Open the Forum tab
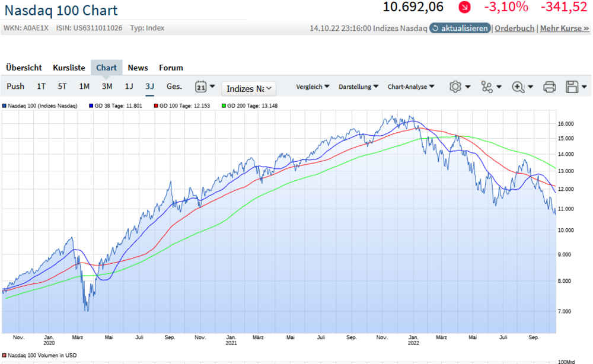The image size is (593, 364). [x=171, y=68]
